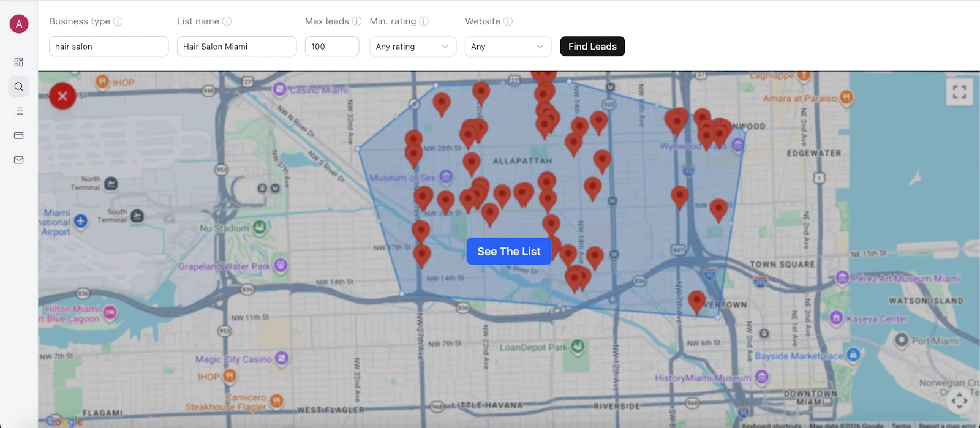980x428 pixels.
Task: Click the ALLAPATTAH neighborhood label
Action: (522, 161)
